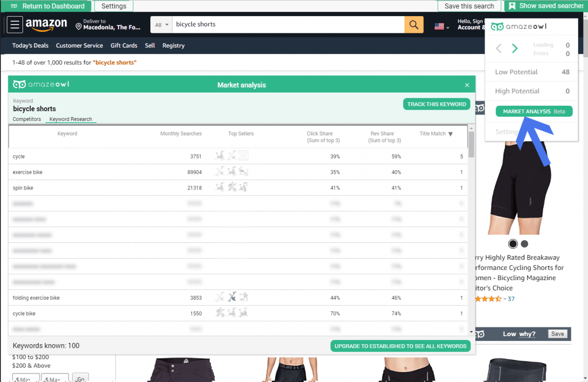Viewport: 588px width, 382px height.
Task: Open the Amazon hamburger menu
Action: (15, 24)
